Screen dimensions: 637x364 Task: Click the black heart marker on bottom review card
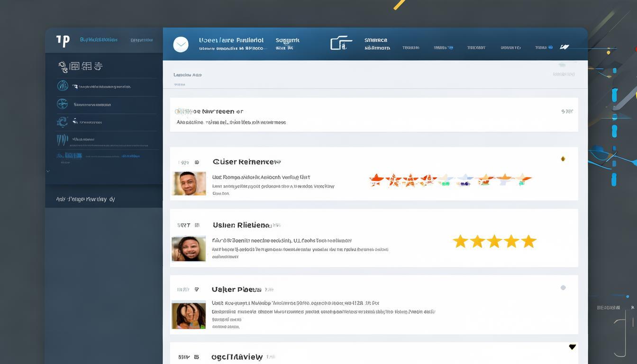(x=572, y=347)
